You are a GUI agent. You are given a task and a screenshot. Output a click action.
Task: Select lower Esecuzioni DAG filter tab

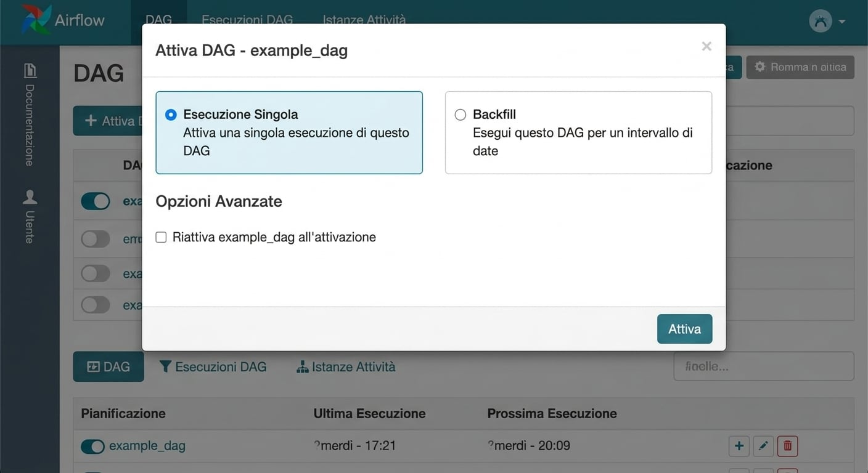point(213,367)
